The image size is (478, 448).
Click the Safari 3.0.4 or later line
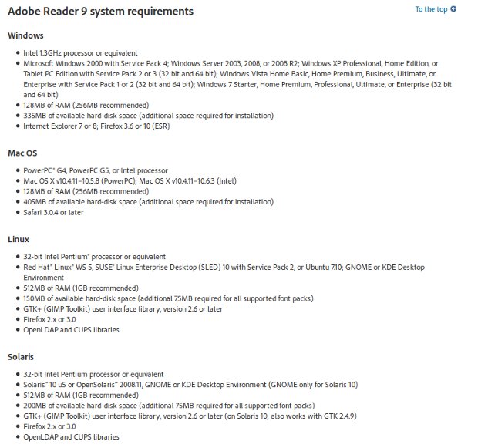click(x=53, y=213)
